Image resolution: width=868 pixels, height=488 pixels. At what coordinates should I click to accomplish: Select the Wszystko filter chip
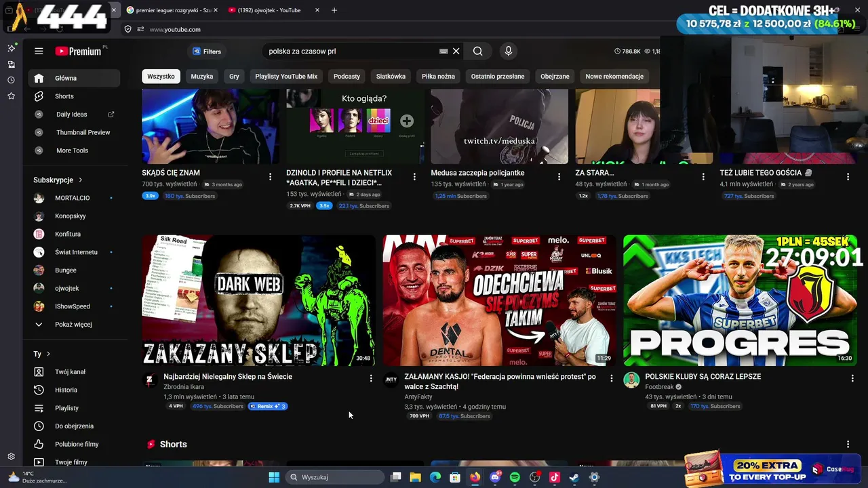tap(161, 77)
